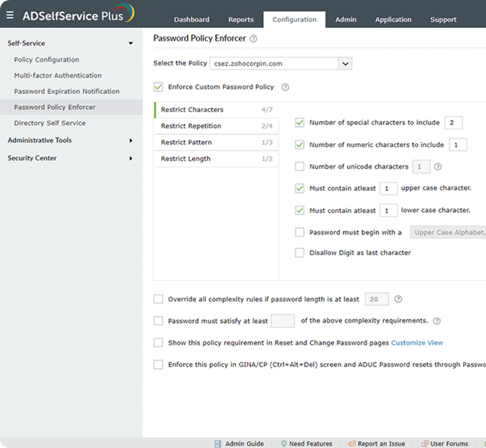Open Policy Configuration in sidebar
Viewport: 486px width, 448px height.
point(46,60)
